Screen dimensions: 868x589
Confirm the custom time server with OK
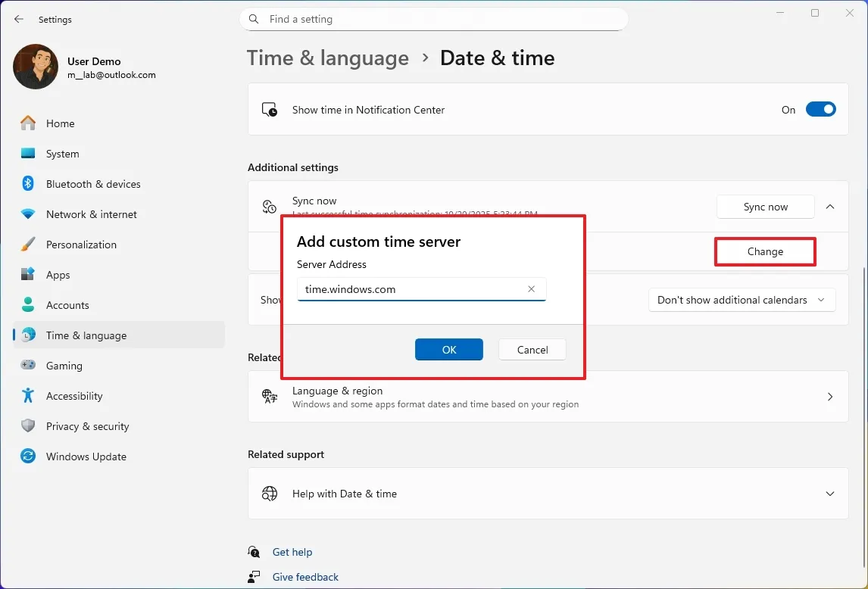(x=448, y=349)
